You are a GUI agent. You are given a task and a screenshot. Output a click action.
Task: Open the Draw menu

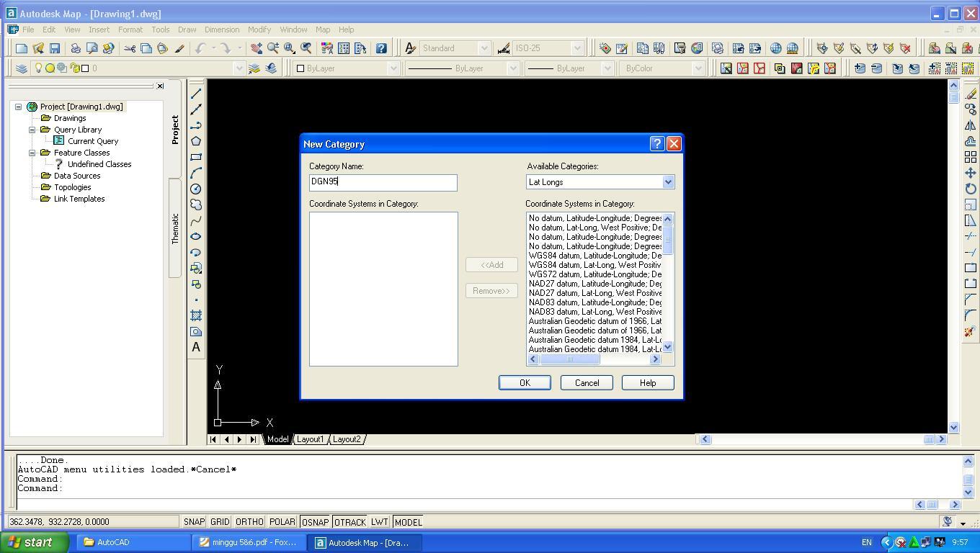pyautogui.click(x=187, y=30)
